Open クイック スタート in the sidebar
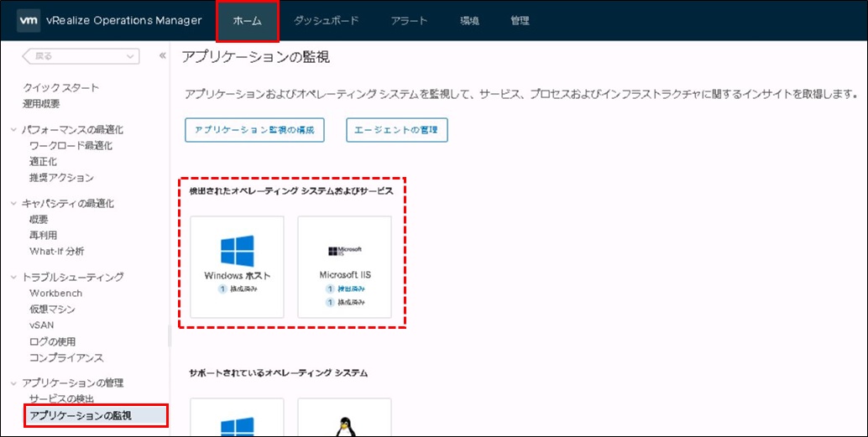This screenshot has height=437, width=868. [x=61, y=87]
